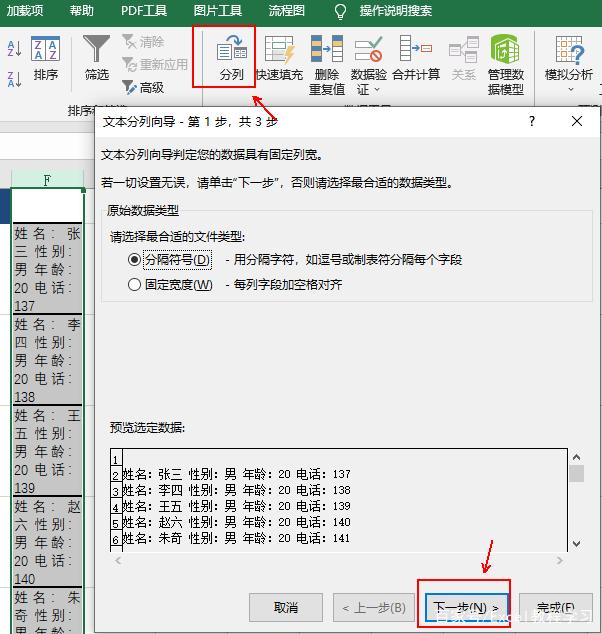Open the 流程图 ribbon tab
The width and height of the screenshot is (602, 634).
[286, 11]
